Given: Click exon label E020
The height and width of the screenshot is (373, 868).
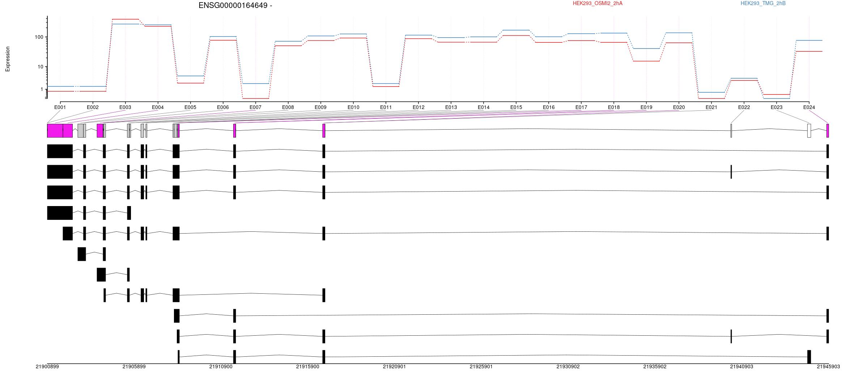Looking at the screenshot, I should 679,107.
